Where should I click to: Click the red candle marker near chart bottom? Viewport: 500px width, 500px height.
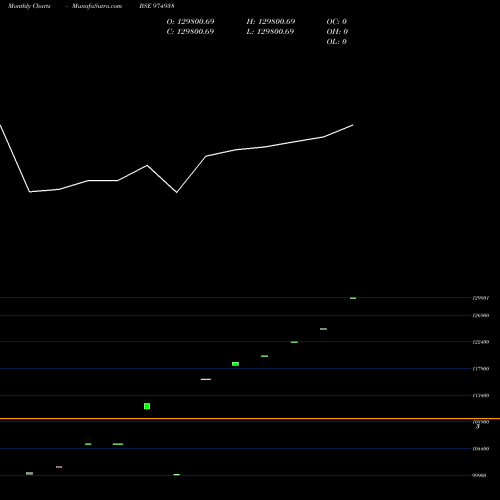59,467
